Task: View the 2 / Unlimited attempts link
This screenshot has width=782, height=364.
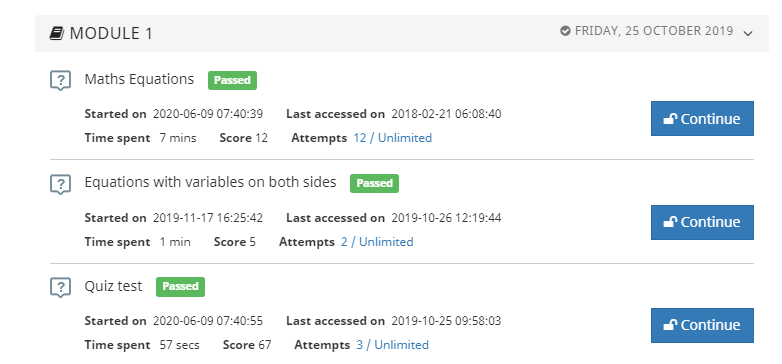Action: click(377, 242)
